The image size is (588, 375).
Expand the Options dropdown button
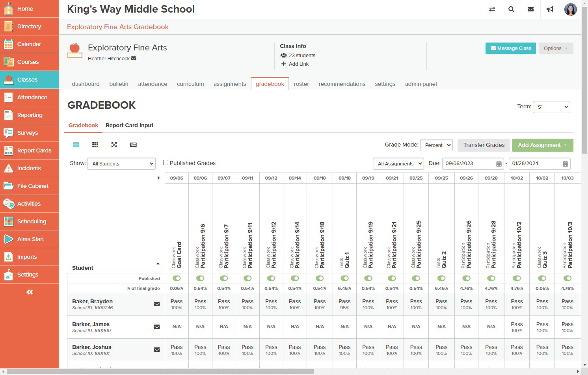pyautogui.click(x=556, y=48)
